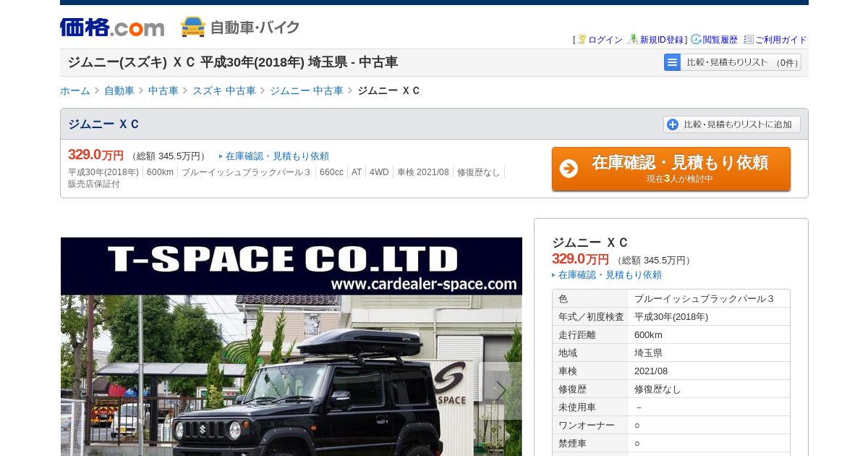Open ご利用ガイド link
The width and height of the screenshot is (868, 456).
click(781, 40)
